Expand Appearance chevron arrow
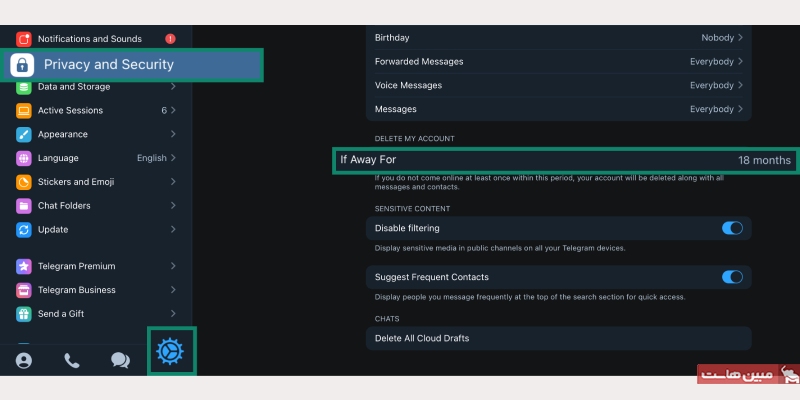The height and width of the screenshot is (400, 800). (173, 134)
